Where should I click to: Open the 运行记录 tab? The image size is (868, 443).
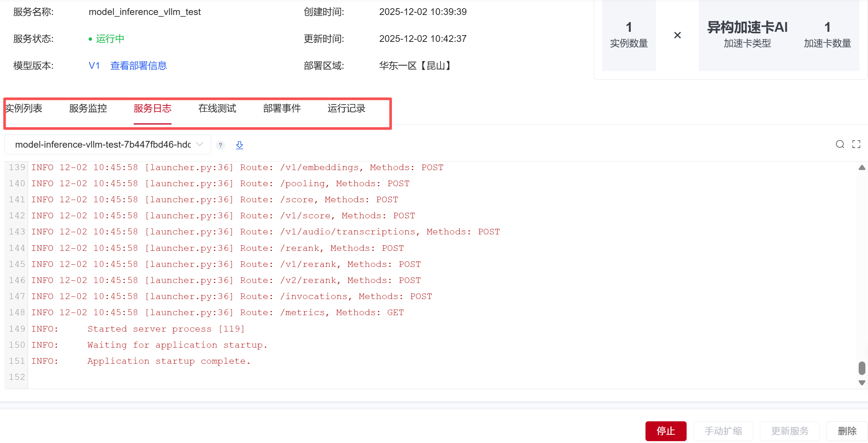346,108
